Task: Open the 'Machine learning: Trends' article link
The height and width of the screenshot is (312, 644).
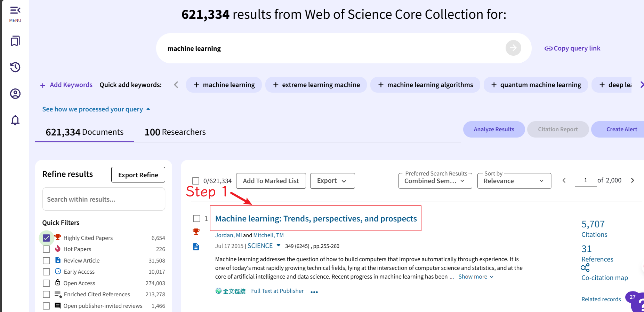Action: [x=316, y=219]
